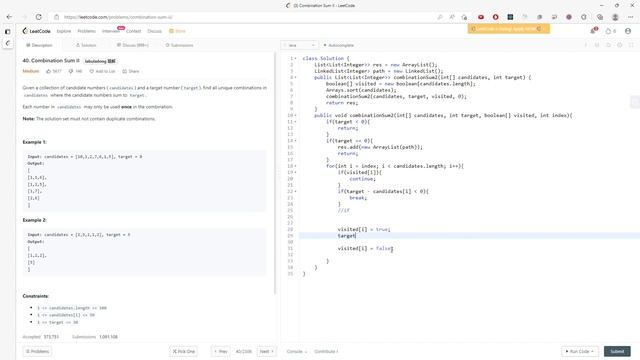Image resolution: width=640 pixels, height=360 pixels.
Task: Click the editor fullscreen icon
Action: click(631, 45)
